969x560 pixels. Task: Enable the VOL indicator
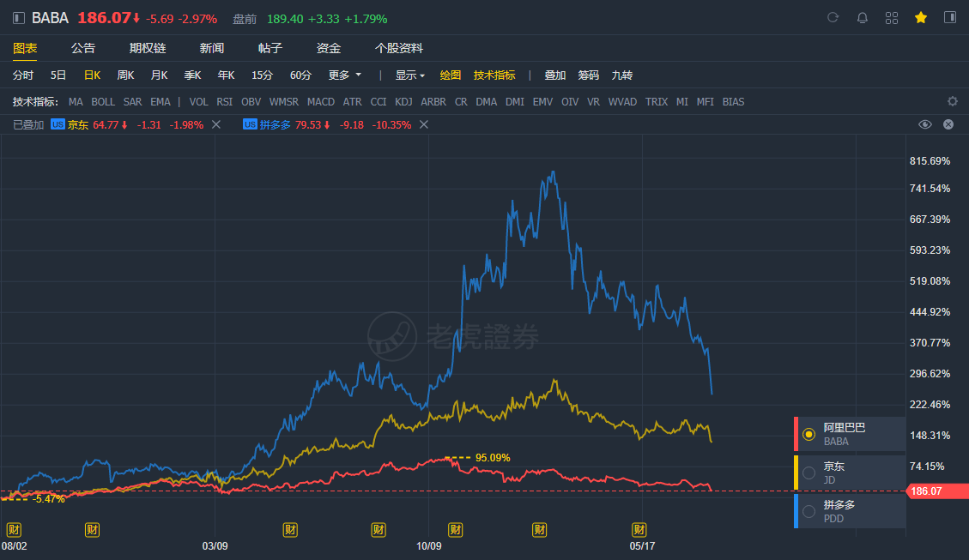click(x=198, y=102)
